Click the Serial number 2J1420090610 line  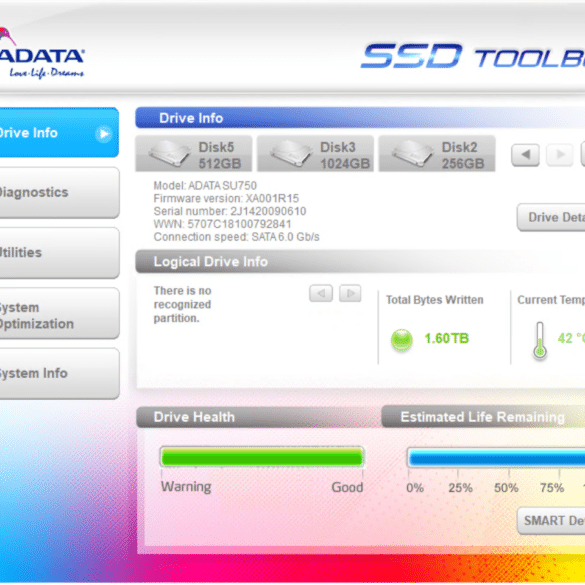click(230, 211)
